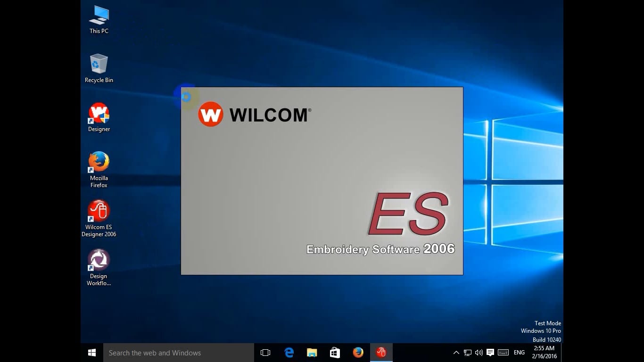This screenshot has width=644, height=362.
Task: Launch Firefox from the taskbar
Action: (x=358, y=353)
